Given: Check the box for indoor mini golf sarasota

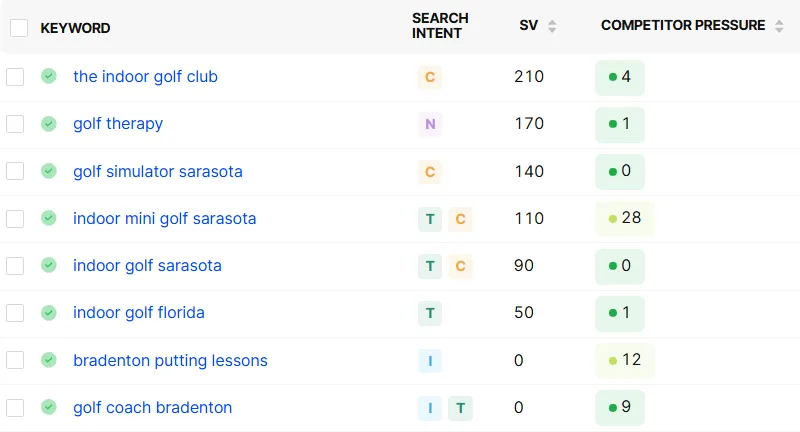Looking at the screenshot, I should 15,219.
